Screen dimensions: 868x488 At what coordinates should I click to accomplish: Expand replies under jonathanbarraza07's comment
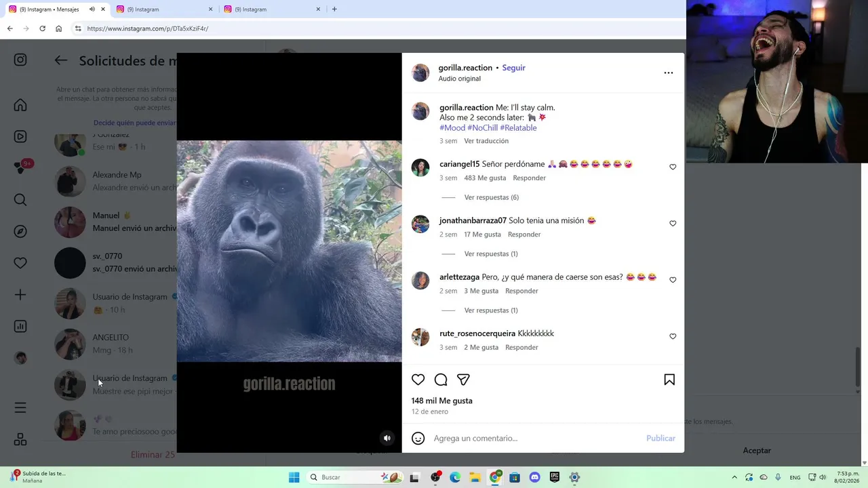[491, 253]
